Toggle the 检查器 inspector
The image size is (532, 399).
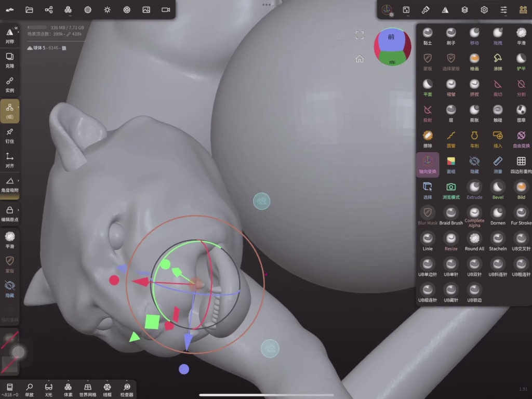pyautogui.click(x=127, y=390)
